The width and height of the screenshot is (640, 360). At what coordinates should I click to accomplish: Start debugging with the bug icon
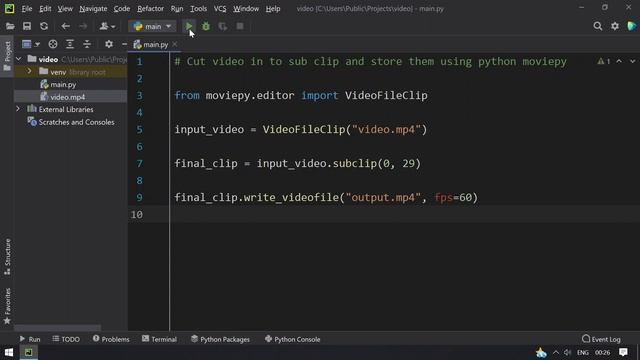point(206,27)
